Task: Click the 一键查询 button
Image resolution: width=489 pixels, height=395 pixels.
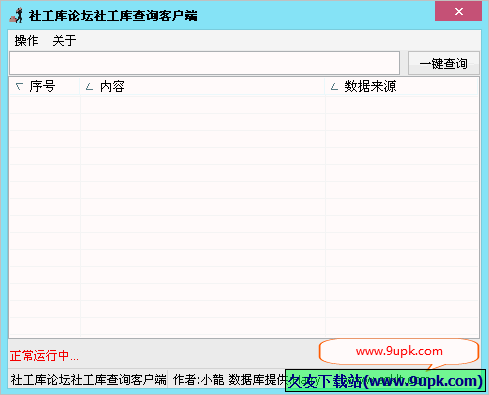Action: 444,63
